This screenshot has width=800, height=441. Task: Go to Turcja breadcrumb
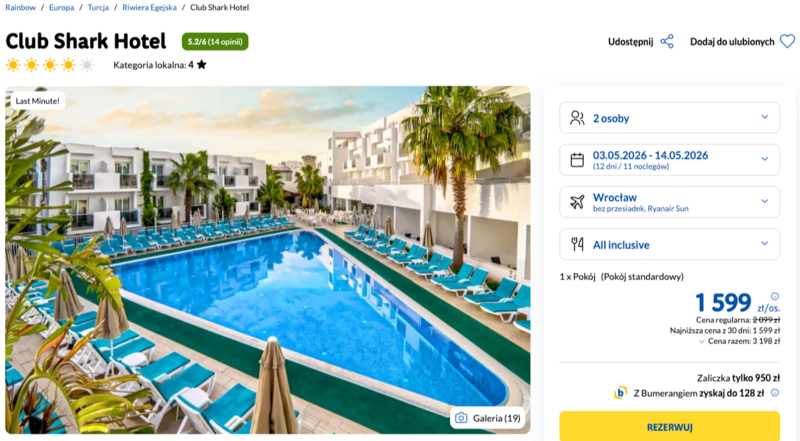click(98, 8)
